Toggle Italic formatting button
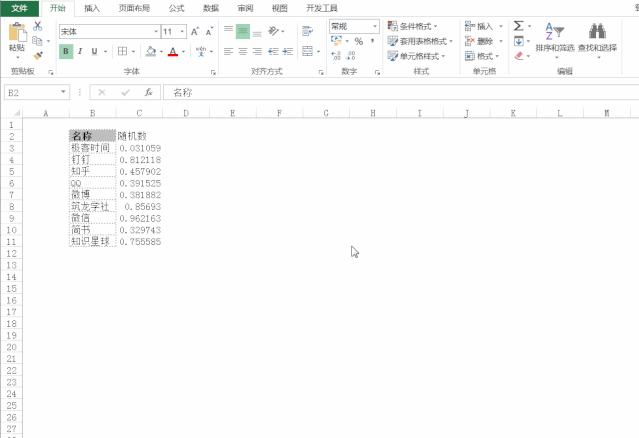This screenshot has height=438, width=639. 80,51
